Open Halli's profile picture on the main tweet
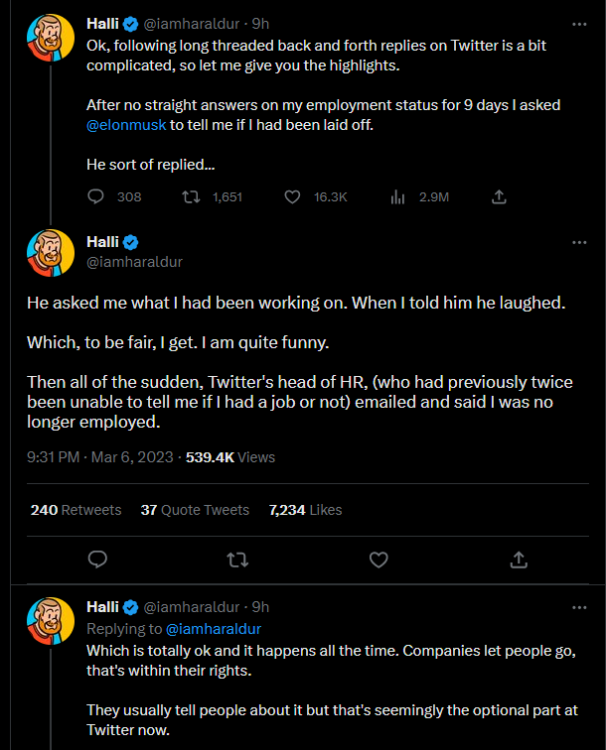Viewport: 606px width, 750px height. pyautogui.click(x=50, y=252)
